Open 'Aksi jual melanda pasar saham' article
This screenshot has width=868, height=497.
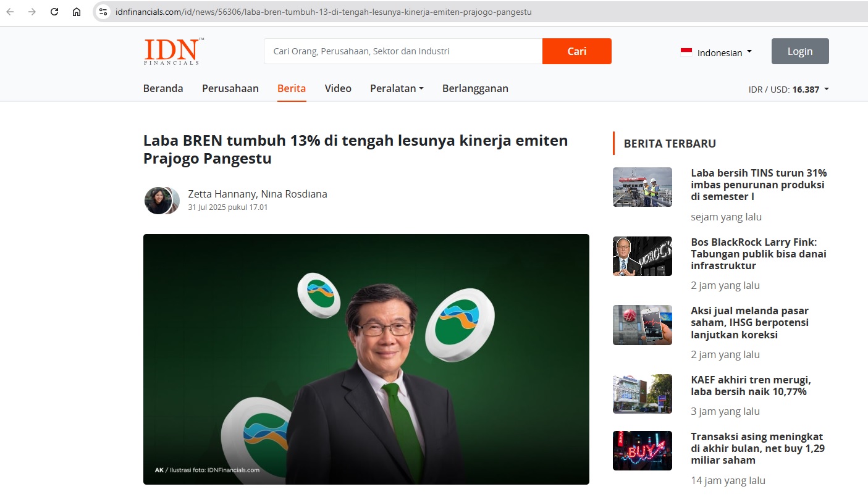[x=750, y=323]
